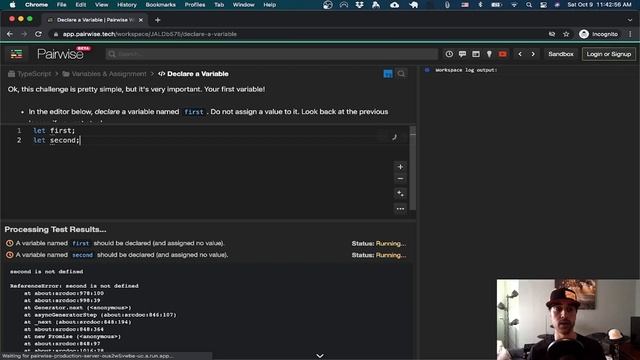The width and height of the screenshot is (640, 360).
Task: Focus the Pairwise search field
Action: 271,54
